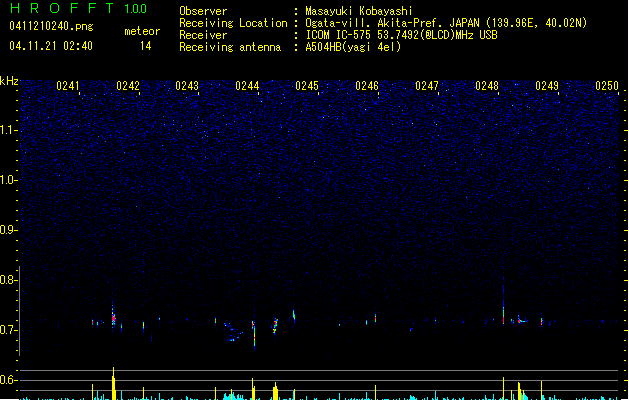Screen dimensions: 629x400
Task: Click the meteor count label
Action: coord(142,31)
